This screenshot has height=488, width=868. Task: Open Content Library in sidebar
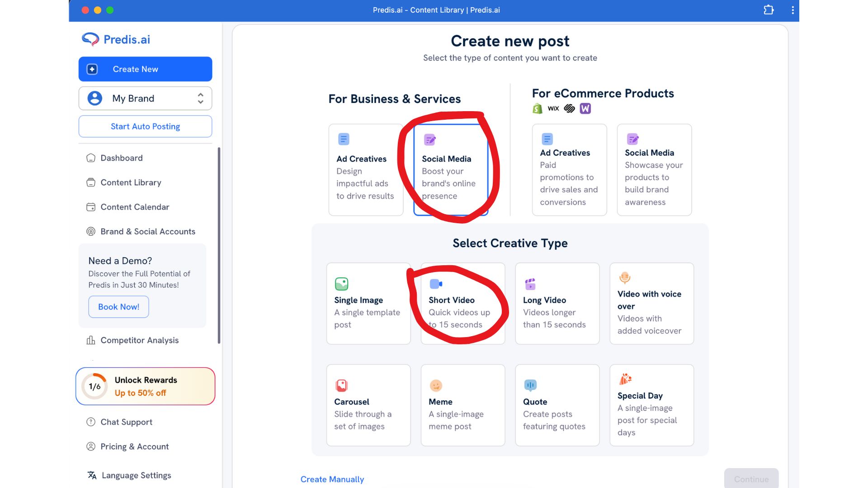click(131, 183)
